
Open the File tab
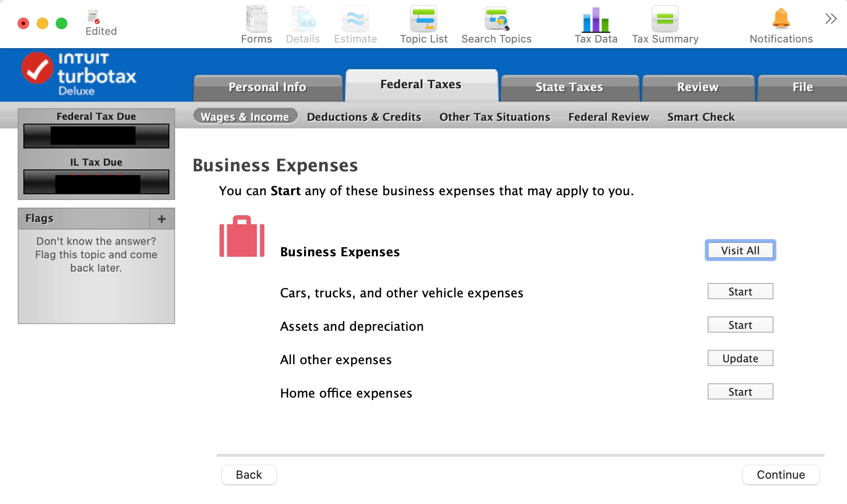pos(803,87)
